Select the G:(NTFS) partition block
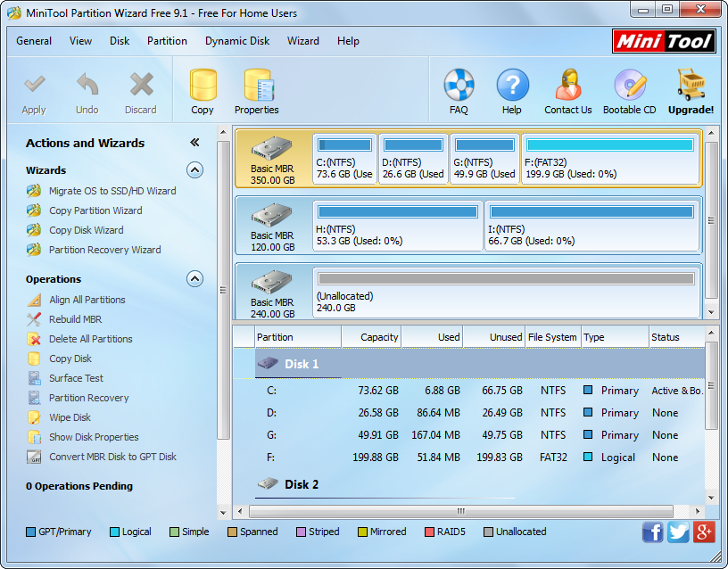The height and width of the screenshot is (569, 728). 484,159
